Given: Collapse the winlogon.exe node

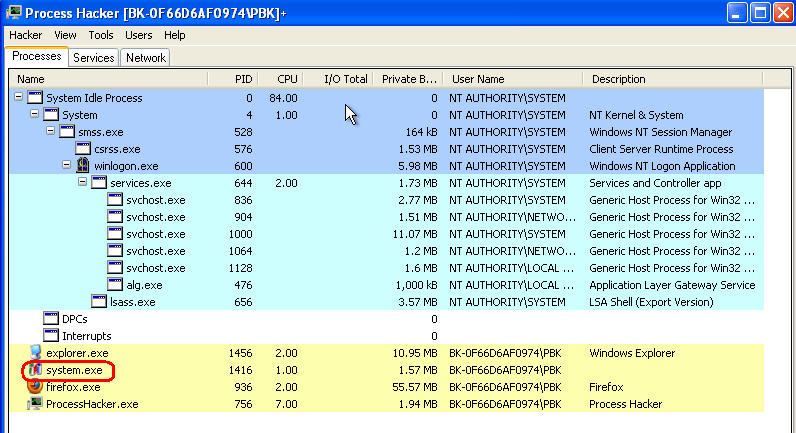Looking at the screenshot, I should [67, 164].
